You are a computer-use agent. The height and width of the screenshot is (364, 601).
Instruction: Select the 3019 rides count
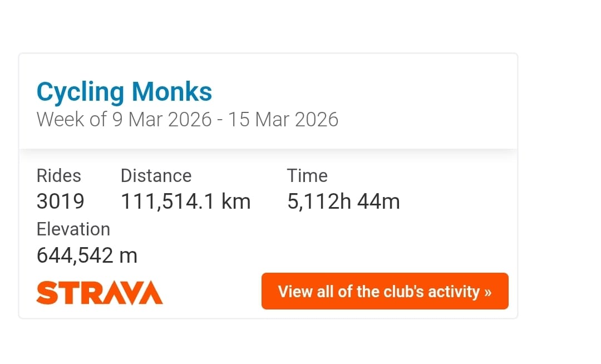[60, 201]
